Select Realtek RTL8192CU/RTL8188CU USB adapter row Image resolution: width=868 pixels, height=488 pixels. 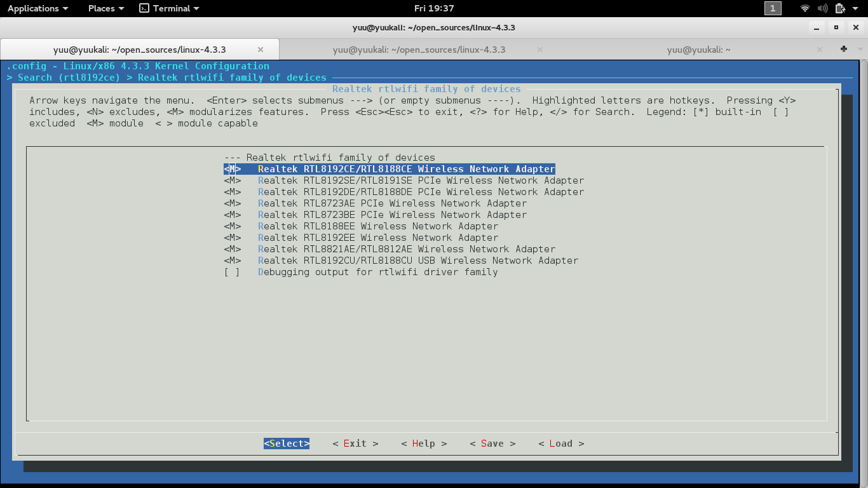(401, 261)
